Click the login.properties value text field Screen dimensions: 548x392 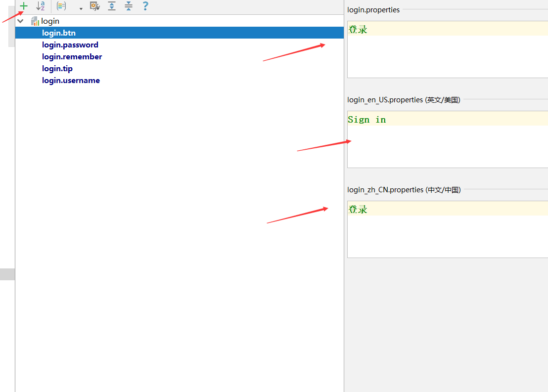pyautogui.click(x=447, y=49)
